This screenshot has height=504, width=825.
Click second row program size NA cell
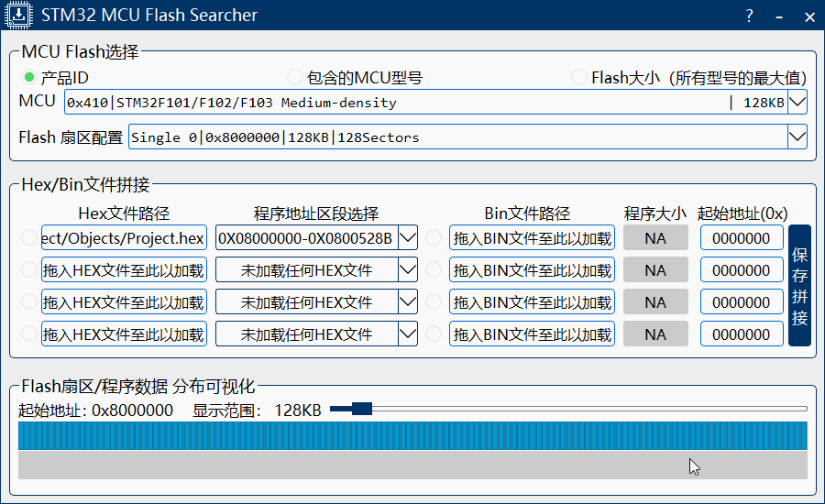655,270
